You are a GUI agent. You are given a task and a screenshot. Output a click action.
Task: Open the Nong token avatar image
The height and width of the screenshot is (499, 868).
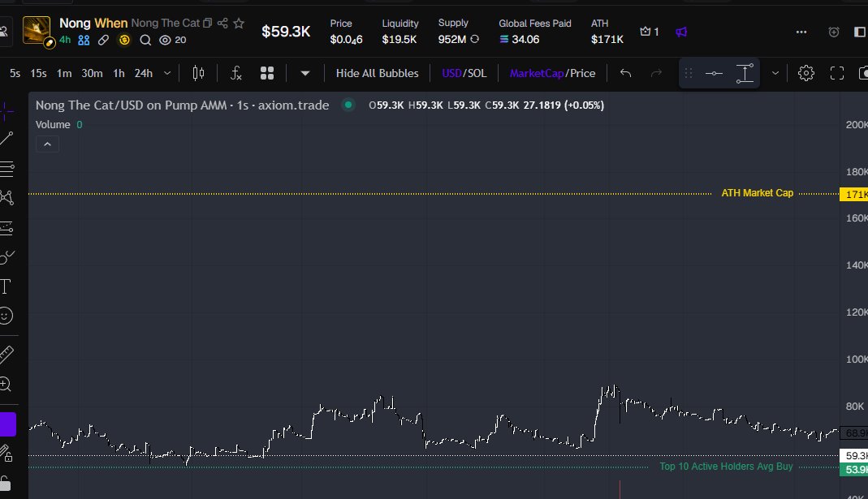coord(37,31)
